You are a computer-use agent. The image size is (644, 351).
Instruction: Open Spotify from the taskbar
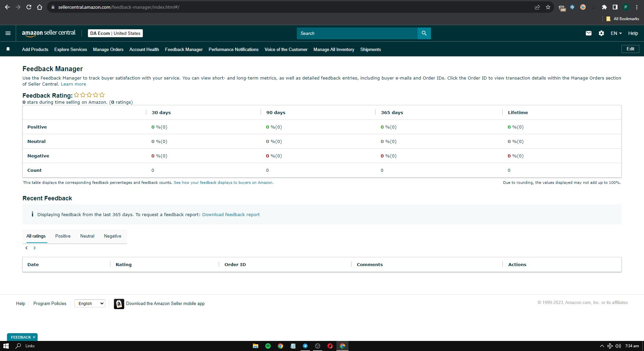(x=268, y=346)
